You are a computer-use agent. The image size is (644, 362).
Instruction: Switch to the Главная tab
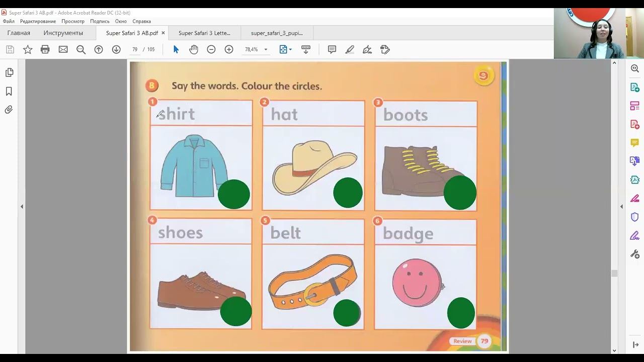[19, 33]
